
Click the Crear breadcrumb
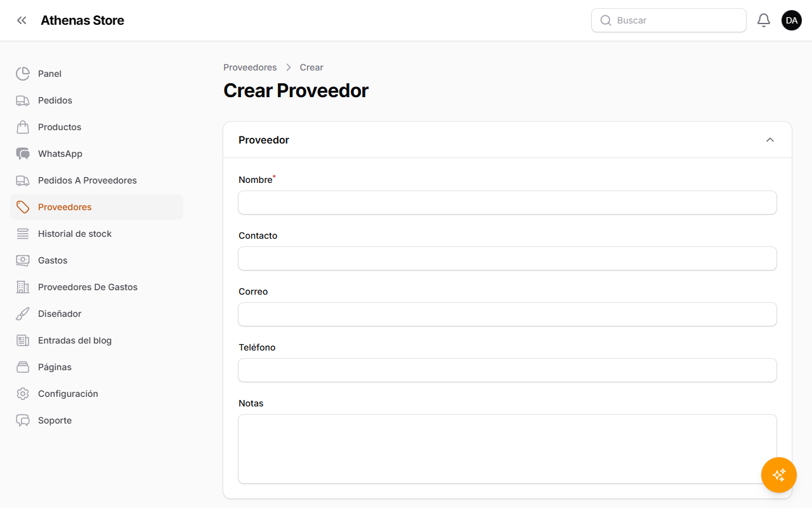point(311,67)
